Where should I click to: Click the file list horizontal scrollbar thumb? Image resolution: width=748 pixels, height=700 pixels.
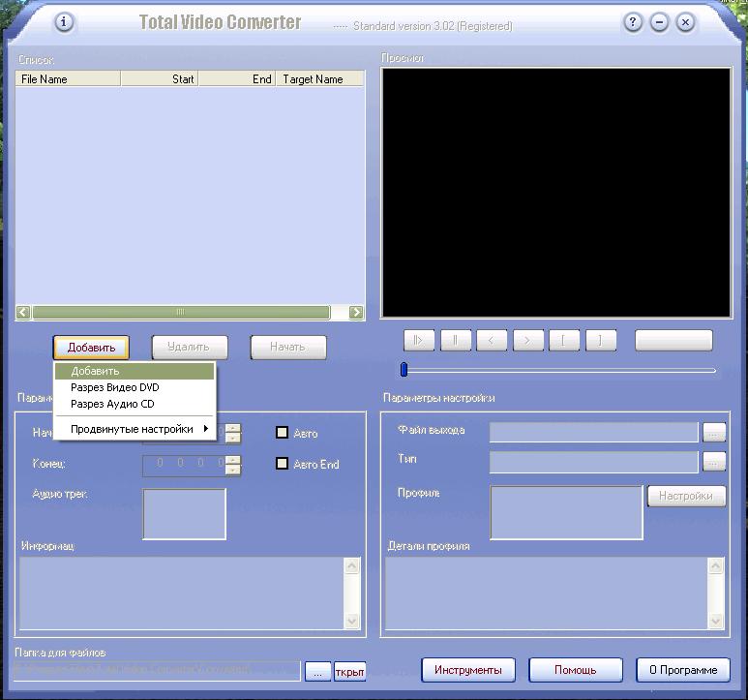(x=181, y=312)
